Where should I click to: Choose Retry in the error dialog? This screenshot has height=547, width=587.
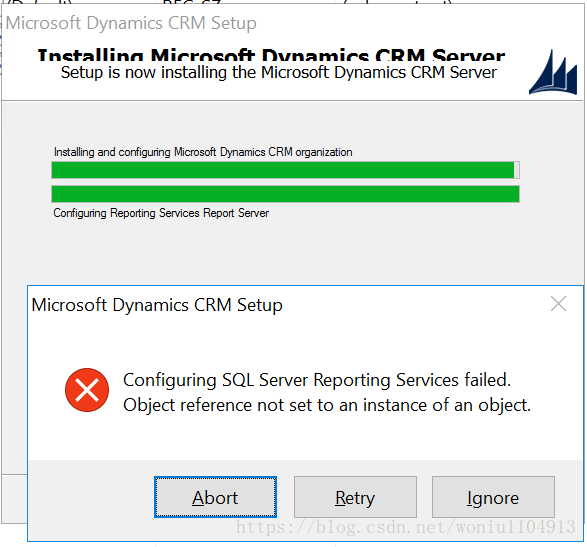(x=355, y=497)
